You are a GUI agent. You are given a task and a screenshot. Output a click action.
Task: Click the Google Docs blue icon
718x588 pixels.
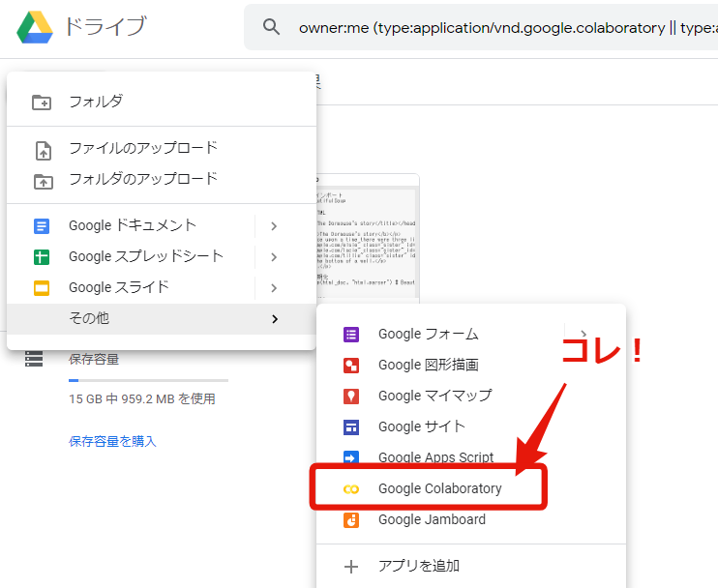[42, 226]
